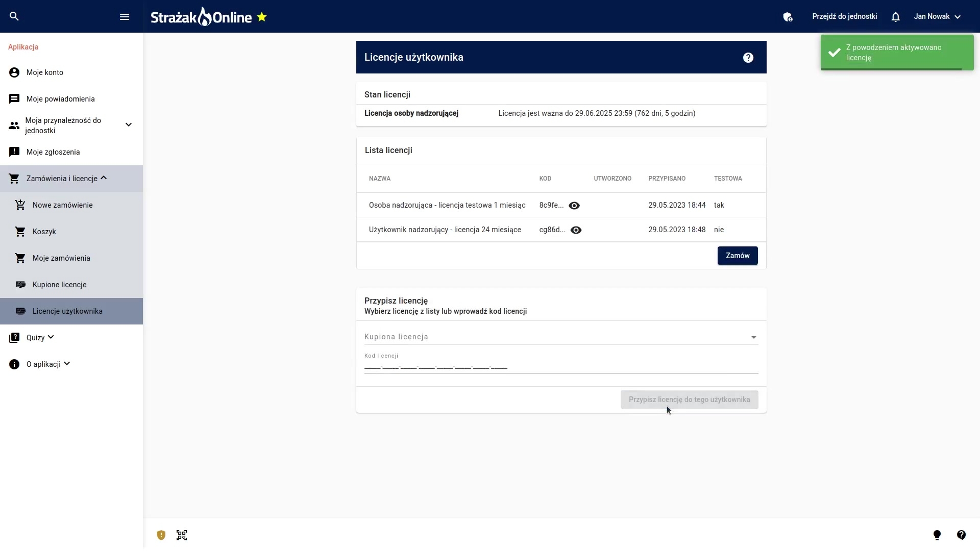
Task: Click the Moje powiadomienia message icon
Action: (14, 99)
